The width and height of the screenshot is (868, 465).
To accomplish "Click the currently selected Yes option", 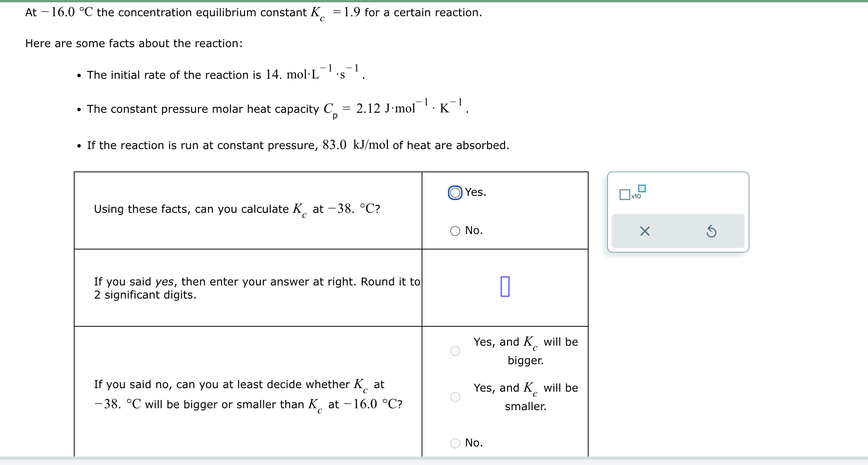I will pos(455,192).
